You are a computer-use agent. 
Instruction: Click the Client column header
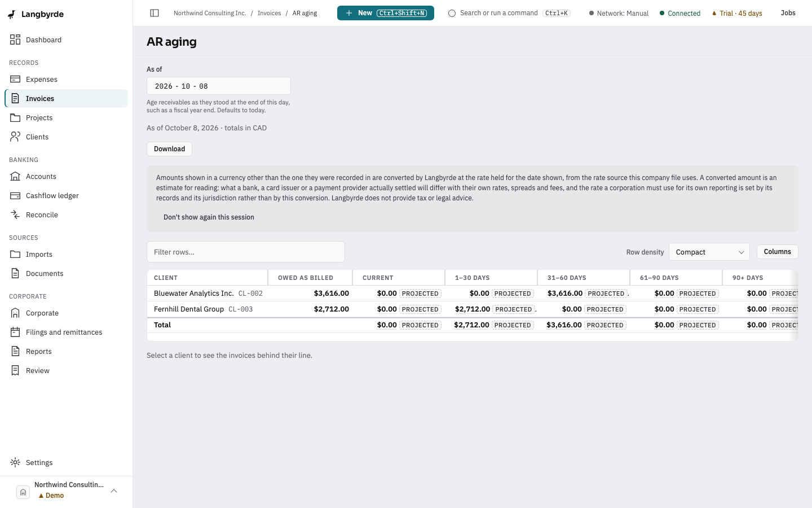[208, 278]
